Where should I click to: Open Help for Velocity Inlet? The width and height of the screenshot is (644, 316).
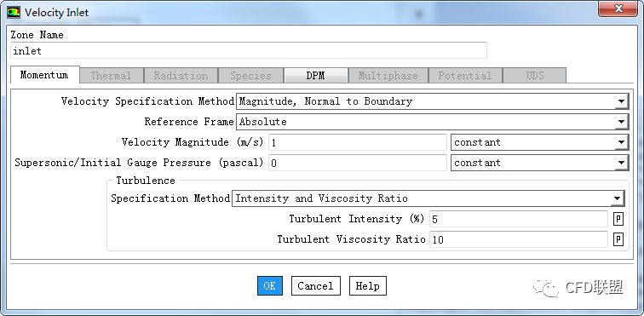(368, 285)
